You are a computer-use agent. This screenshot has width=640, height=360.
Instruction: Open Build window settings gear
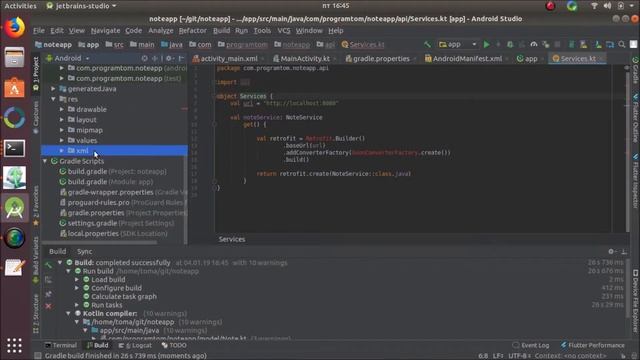[611, 251]
